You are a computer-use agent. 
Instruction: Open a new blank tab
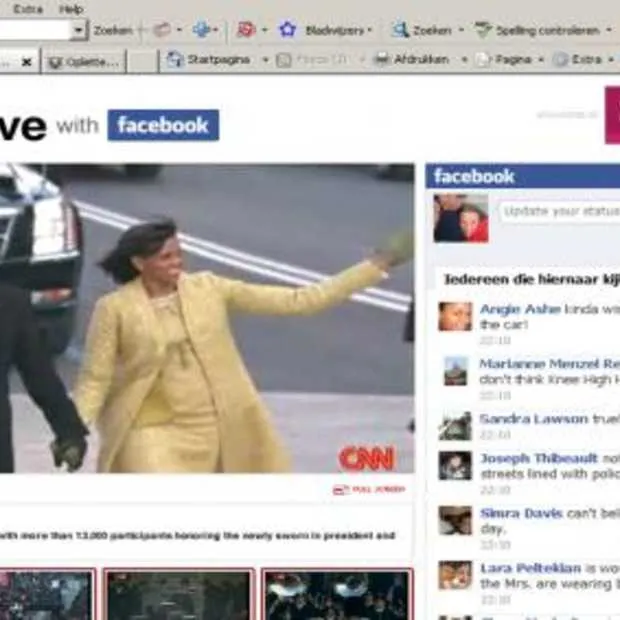tap(142, 62)
